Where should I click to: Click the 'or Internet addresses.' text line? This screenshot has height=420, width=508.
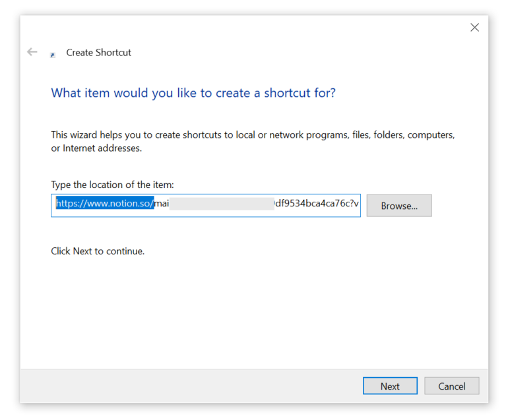(96, 148)
